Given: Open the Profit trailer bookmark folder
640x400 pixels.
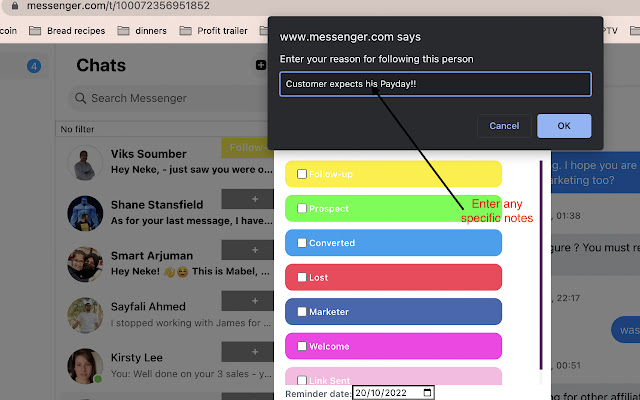Looking at the screenshot, I should [213, 31].
